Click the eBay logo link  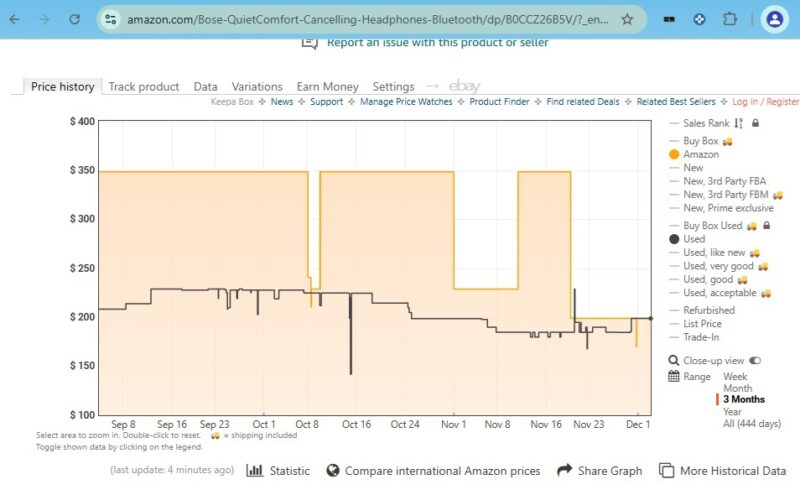(464, 86)
